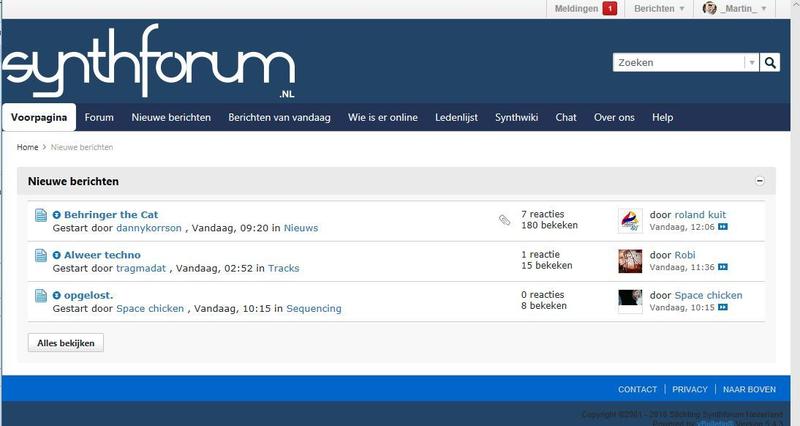
Task: Click the document icon for Alweer techno
Action: click(x=41, y=256)
